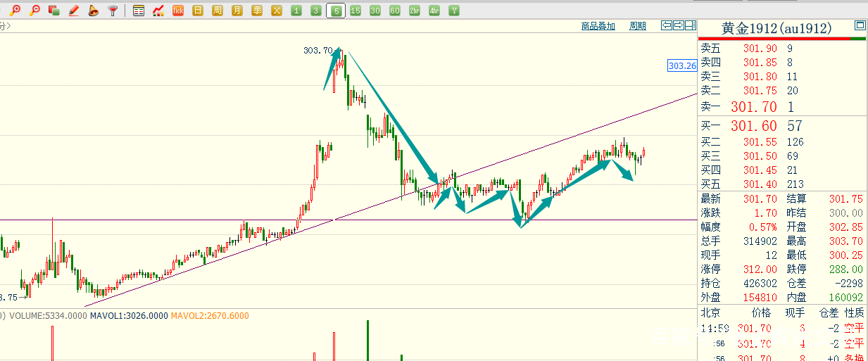The image size is (868, 361).
Task: Switch to the 2hr chart period
Action: (415, 11)
